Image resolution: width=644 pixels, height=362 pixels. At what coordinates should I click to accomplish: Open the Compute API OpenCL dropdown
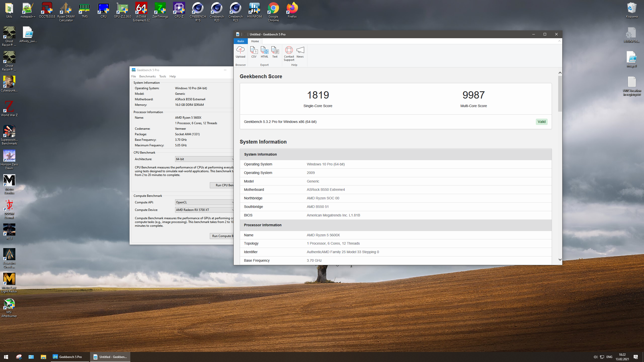[204, 202]
